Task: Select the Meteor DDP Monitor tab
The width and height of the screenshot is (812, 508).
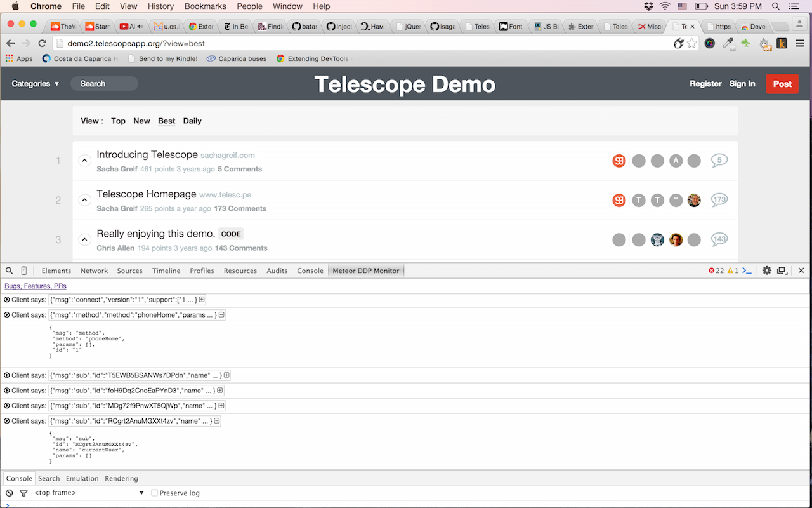Action: click(366, 271)
